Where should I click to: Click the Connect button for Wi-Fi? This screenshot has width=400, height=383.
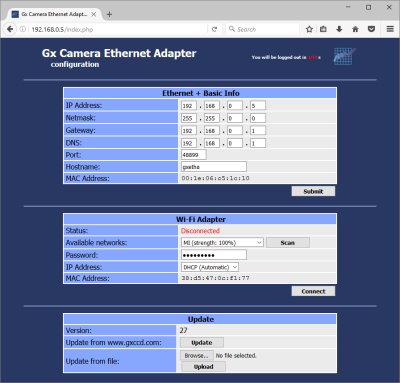(313, 291)
